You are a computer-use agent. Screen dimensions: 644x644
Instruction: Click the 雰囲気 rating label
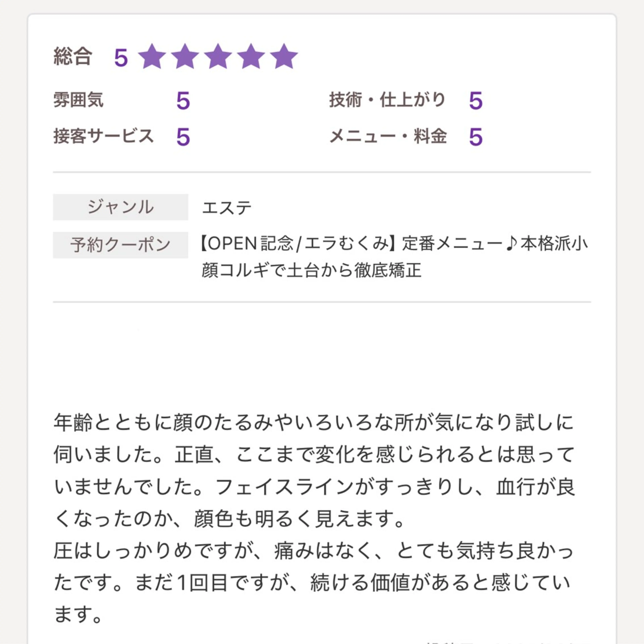[78, 100]
